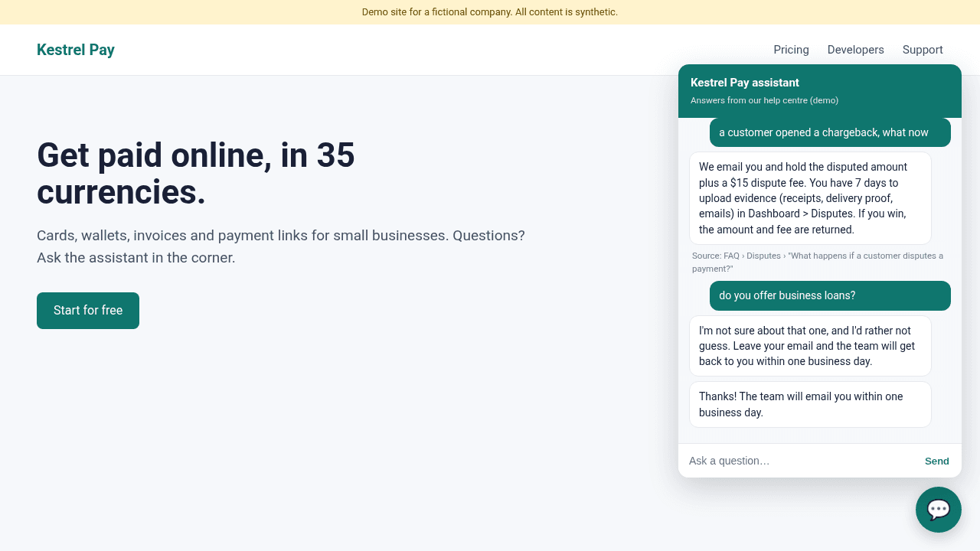This screenshot has height=551, width=980.
Task: Click the demo site notice banner text
Action: pos(490,12)
